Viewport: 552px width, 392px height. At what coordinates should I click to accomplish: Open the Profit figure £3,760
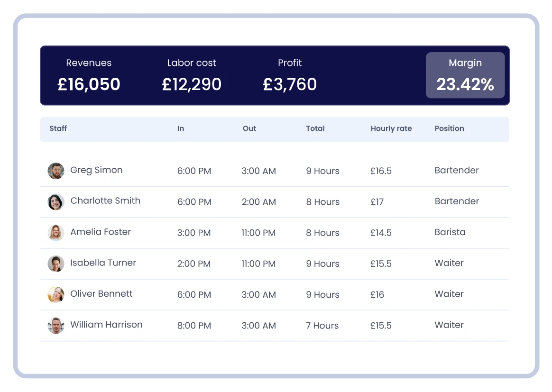[x=290, y=84]
